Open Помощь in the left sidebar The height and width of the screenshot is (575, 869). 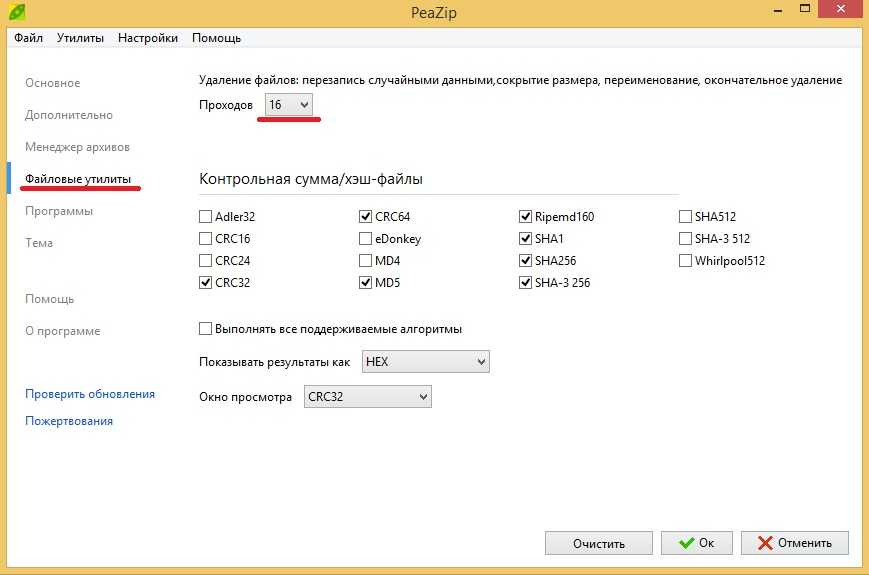(x=49, y=299)
